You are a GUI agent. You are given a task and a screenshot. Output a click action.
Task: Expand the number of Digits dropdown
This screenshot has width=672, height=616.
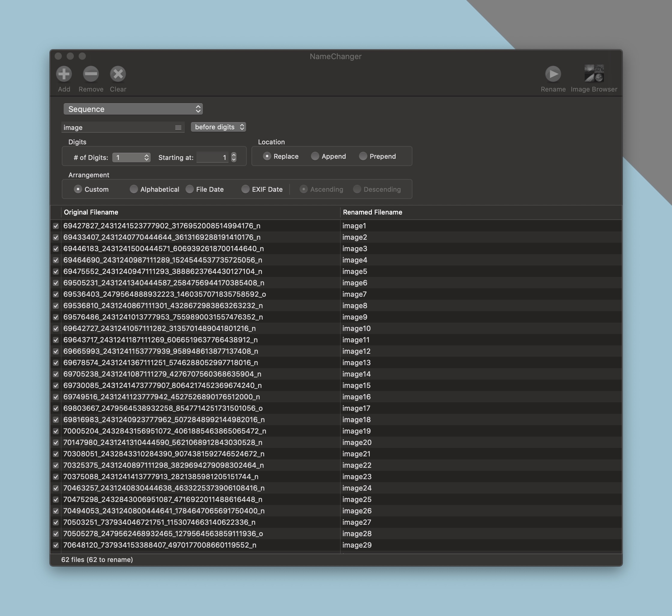pyautogui.click(x=131, y=157)
